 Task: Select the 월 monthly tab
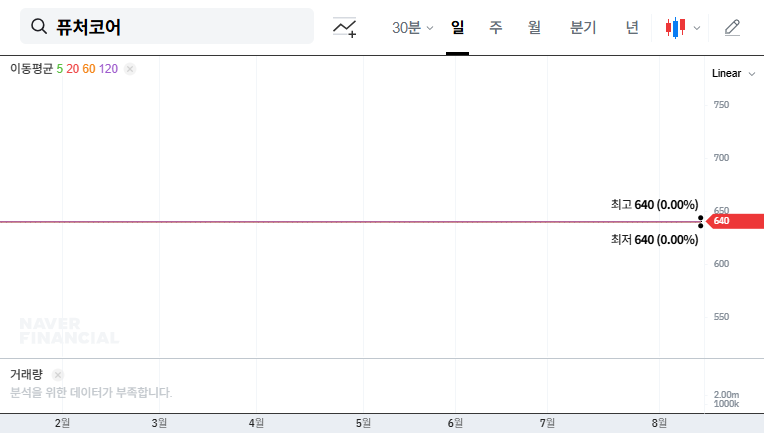(534, 28)
